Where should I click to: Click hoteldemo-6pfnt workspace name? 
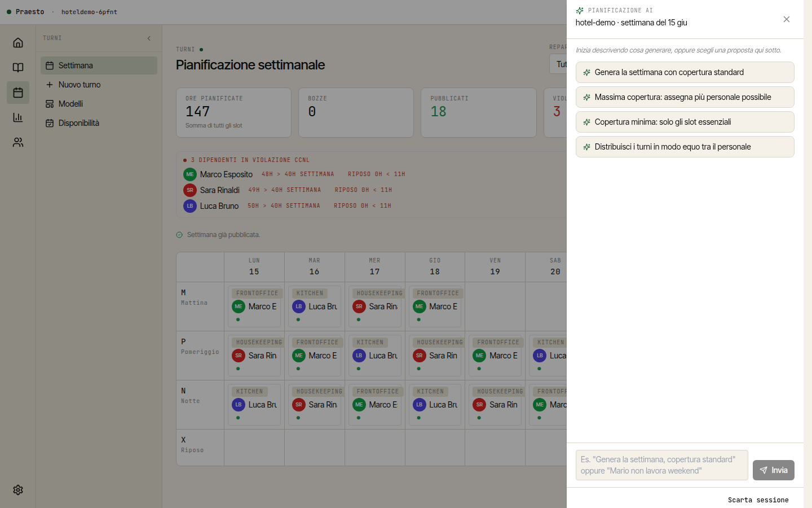[89, 12]
